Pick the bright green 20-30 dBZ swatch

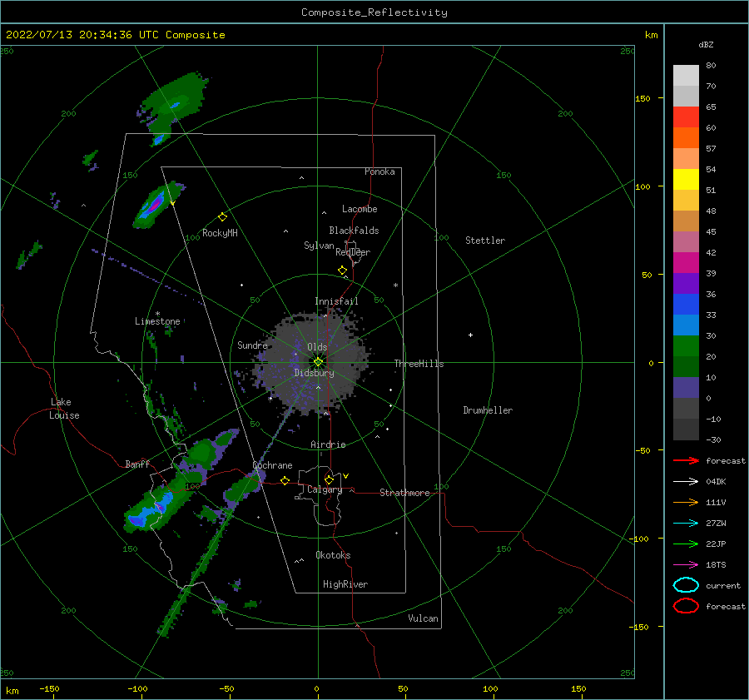(686, 345)
